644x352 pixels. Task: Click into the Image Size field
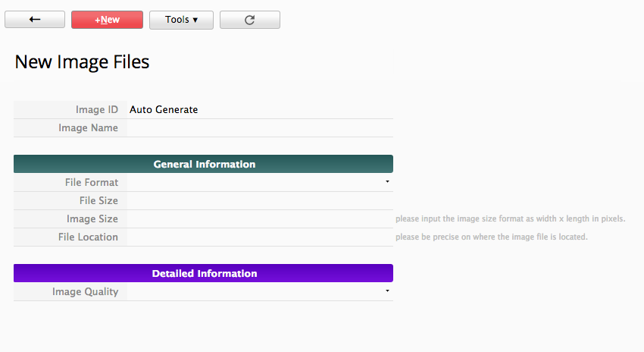pos(258,219)
